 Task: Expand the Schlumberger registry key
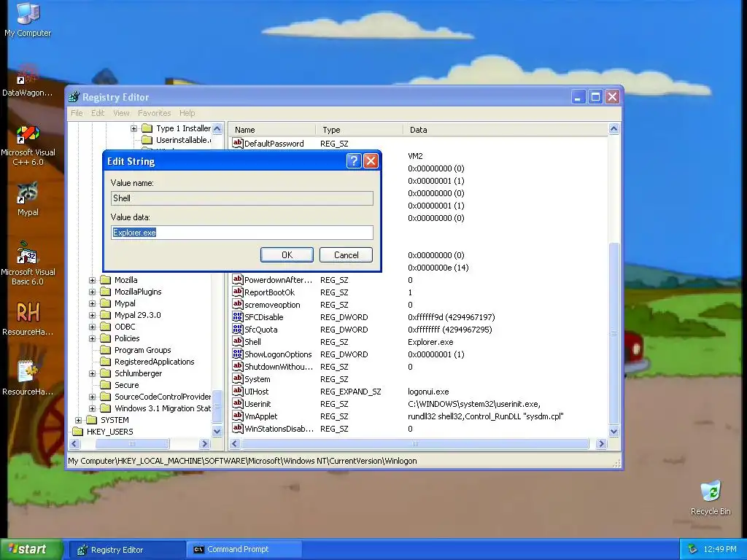coord(93,373)
